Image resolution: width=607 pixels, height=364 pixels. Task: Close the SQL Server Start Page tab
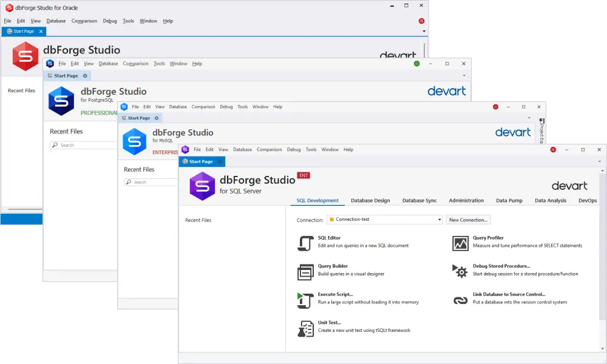coord(220,162)
